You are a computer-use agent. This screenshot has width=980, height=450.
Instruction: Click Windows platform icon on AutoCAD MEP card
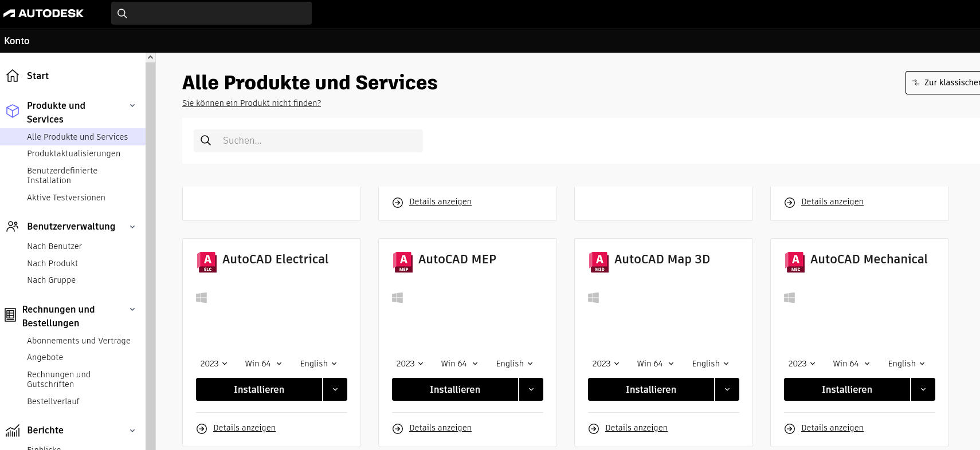(x=397, y=298)
